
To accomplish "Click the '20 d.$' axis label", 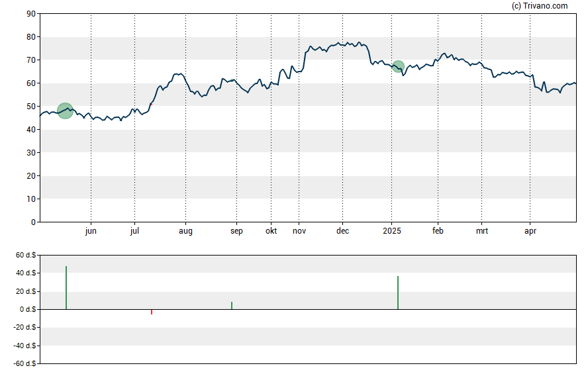I will point(26,291).
